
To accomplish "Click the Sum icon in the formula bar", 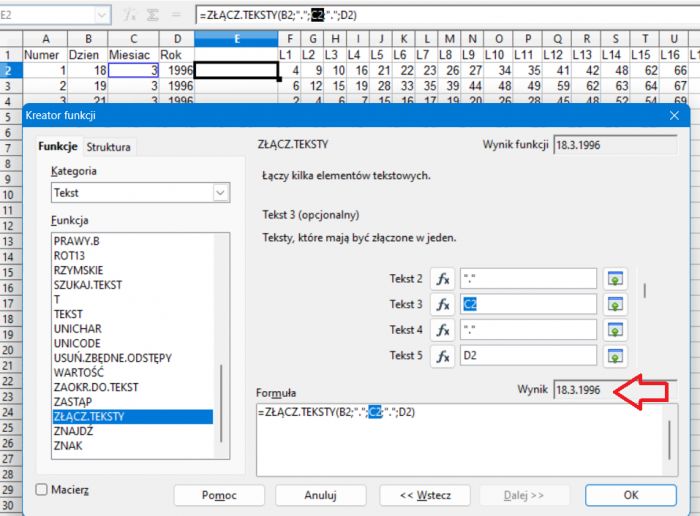I will click(x=153, y=15).
